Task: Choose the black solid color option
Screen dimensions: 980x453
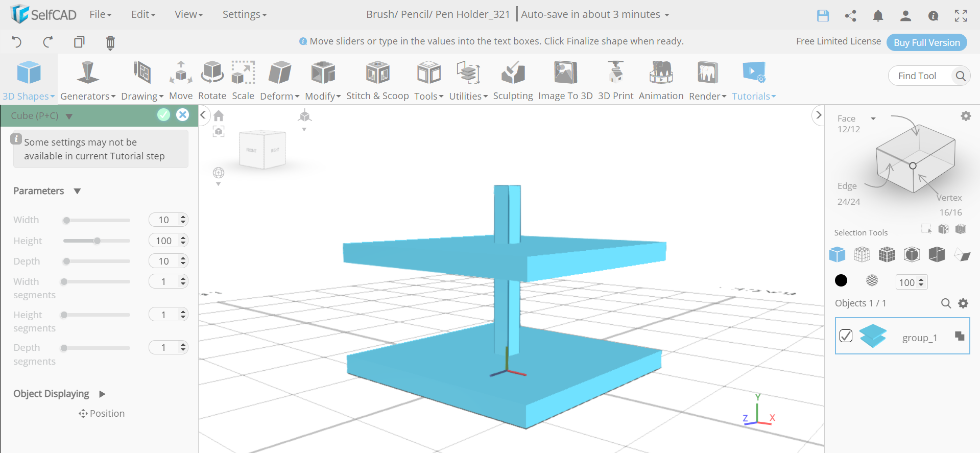Action: coord(841,280)
